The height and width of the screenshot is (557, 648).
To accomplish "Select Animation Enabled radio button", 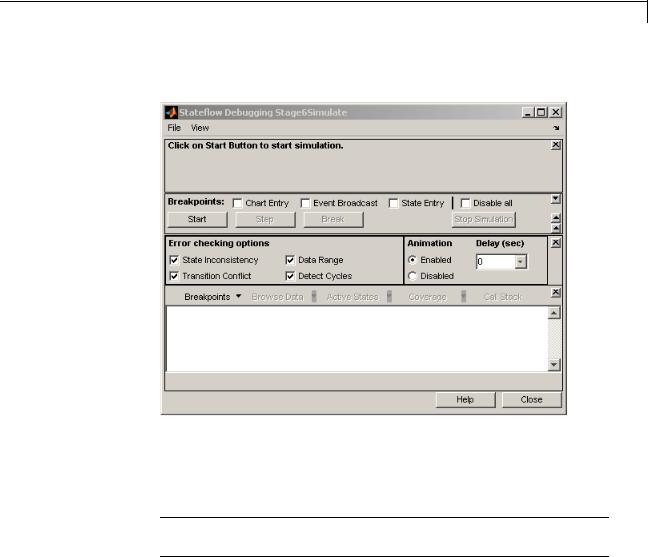I will (412, 260).
